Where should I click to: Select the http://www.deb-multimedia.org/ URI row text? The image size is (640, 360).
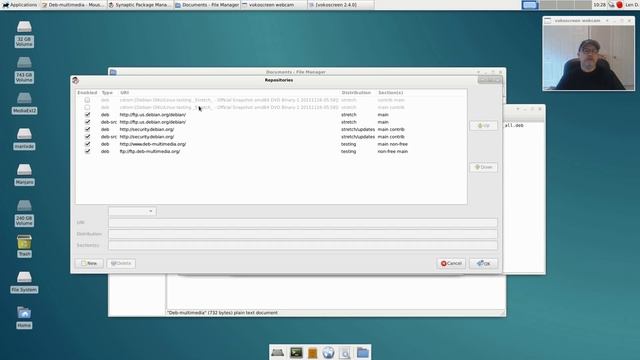153,144
